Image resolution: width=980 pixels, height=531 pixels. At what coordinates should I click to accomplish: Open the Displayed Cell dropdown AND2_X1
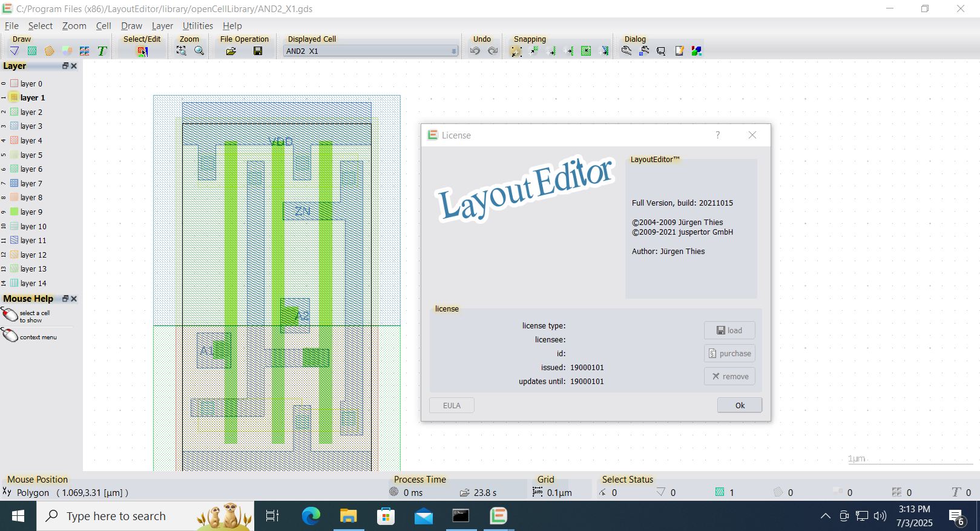tap(371, 51)
